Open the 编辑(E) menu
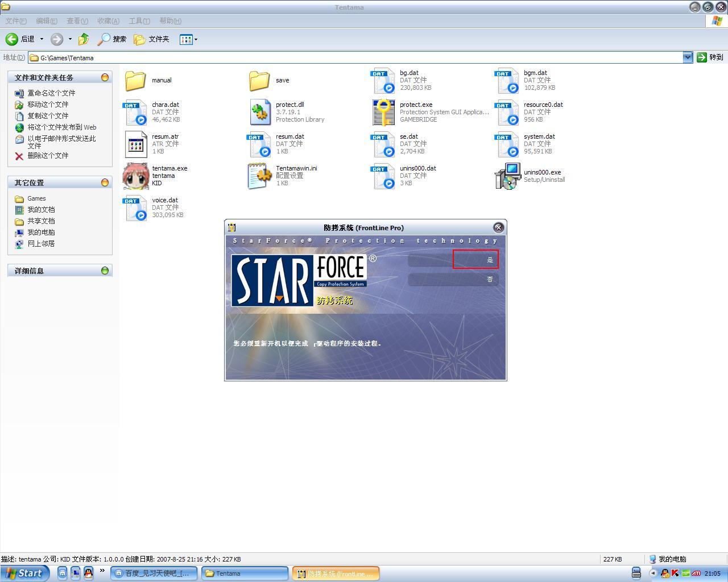Screen dimensions: 728x582 click(47, 21)
